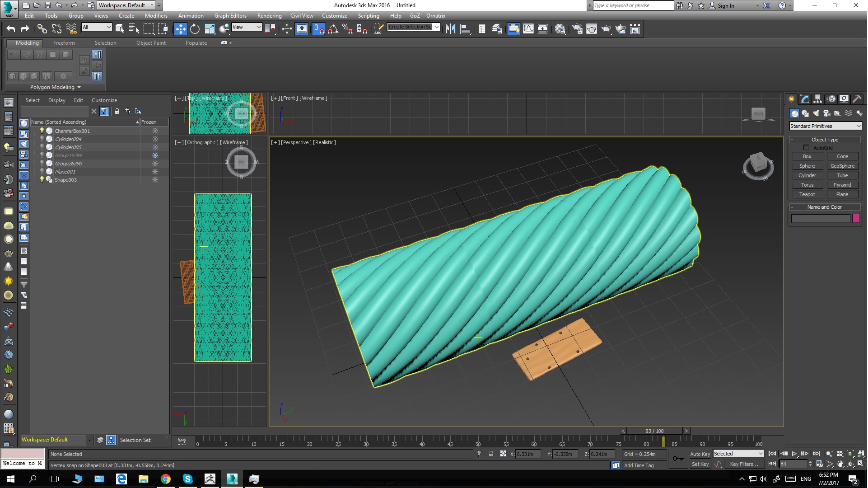This screenshot has height=488, width=868.
Task: Click the Mirror tool icon
Action: tap(450, 29)
